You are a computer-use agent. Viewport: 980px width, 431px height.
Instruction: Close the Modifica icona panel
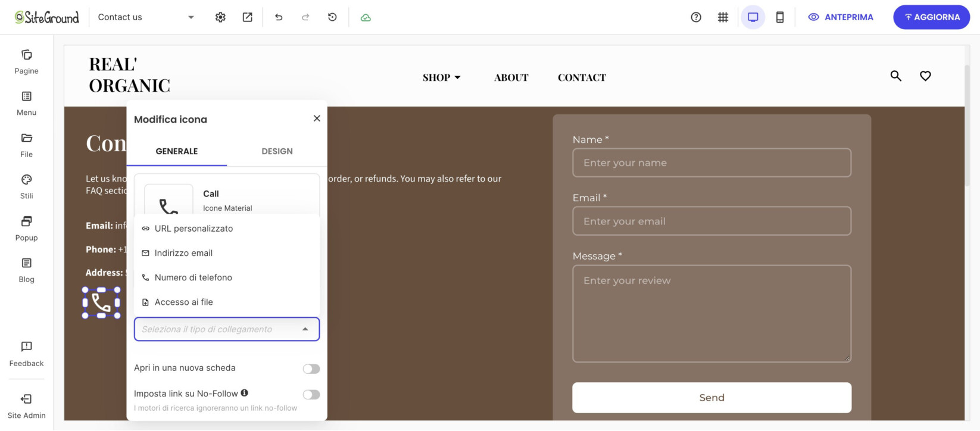pyautogui.click(x=317, y=118)
